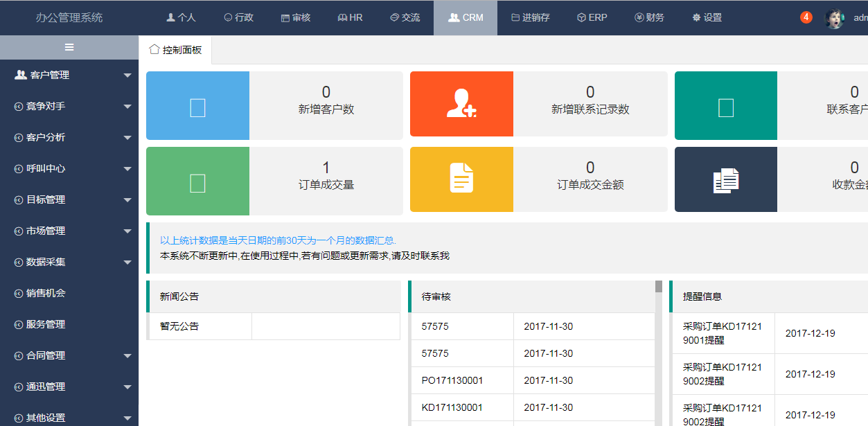Click the yellow document icon for 订单成交金额
The image size is (868, 426).
point(461,179)
